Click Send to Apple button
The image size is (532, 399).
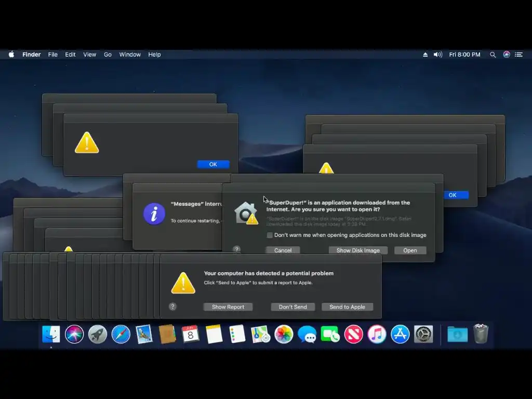[347, 307]
